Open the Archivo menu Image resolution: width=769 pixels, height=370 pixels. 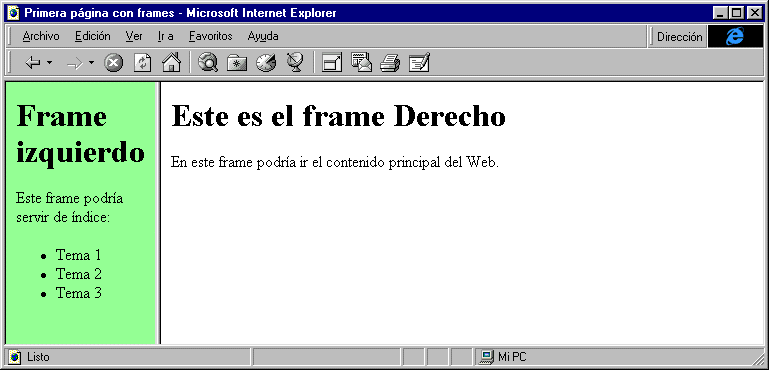point(41,36)
